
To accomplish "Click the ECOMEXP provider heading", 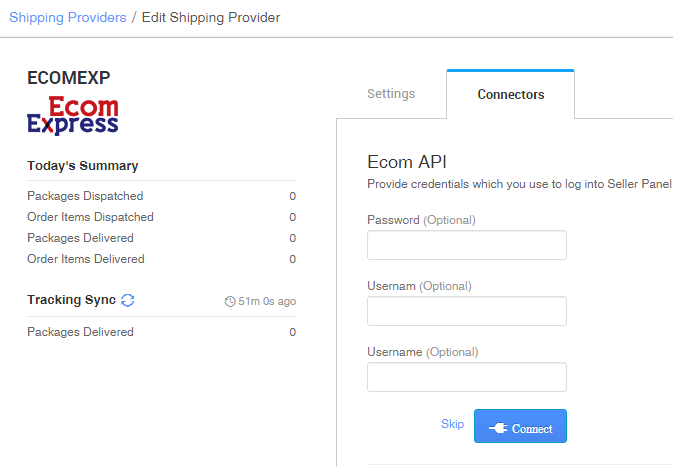I will click(x=69, y=78).
